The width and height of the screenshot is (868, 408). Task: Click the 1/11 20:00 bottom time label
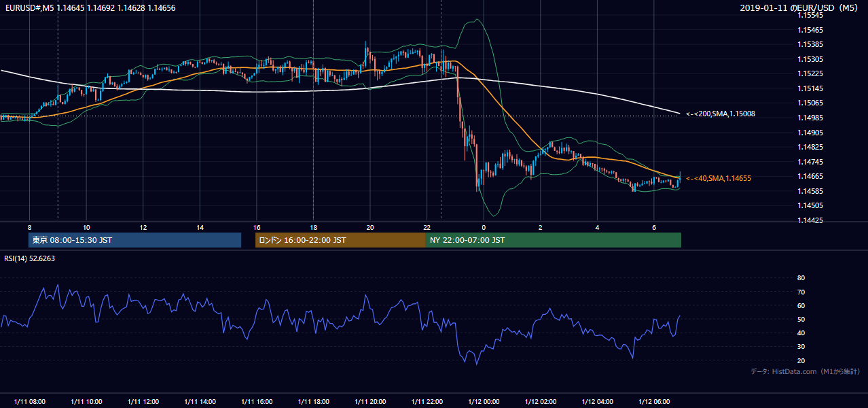coord(369,401)
